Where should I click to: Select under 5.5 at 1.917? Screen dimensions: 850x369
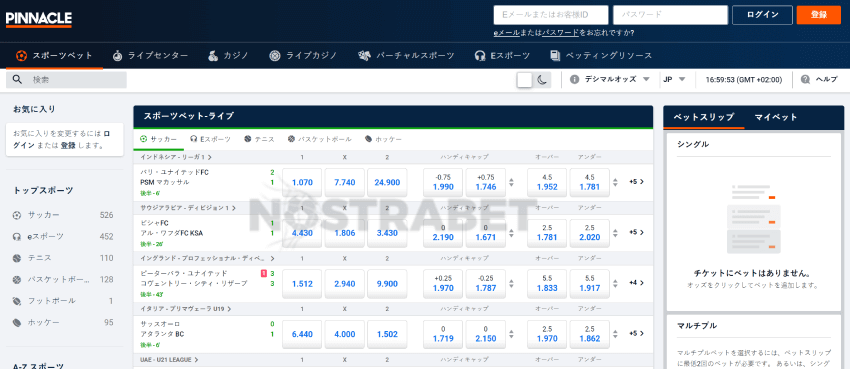(589, 283)
